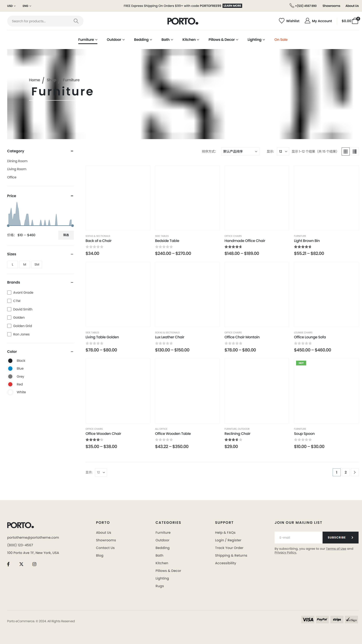
Task: Go to the next results page arrow
Action: point(354,472)
